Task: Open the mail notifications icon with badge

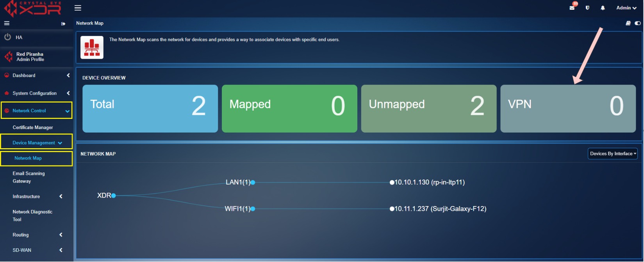Action: (x=572, y=7)
